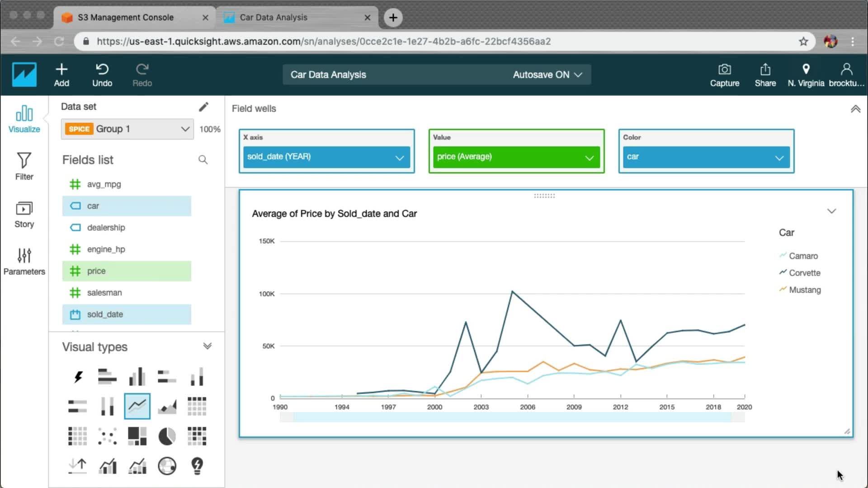Viewport: 868px width, 488px height.
Task: Click the chart's horizontal date range scrollbar
Action: 512,417
